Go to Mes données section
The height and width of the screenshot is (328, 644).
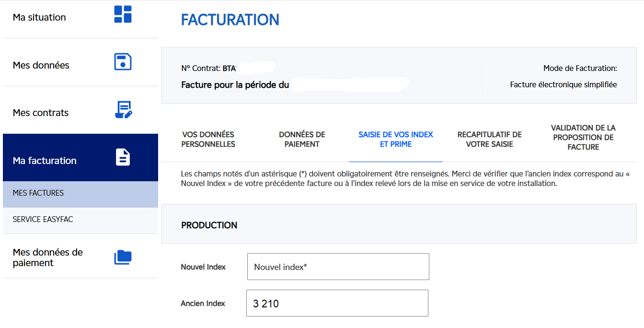pos(41,65)
